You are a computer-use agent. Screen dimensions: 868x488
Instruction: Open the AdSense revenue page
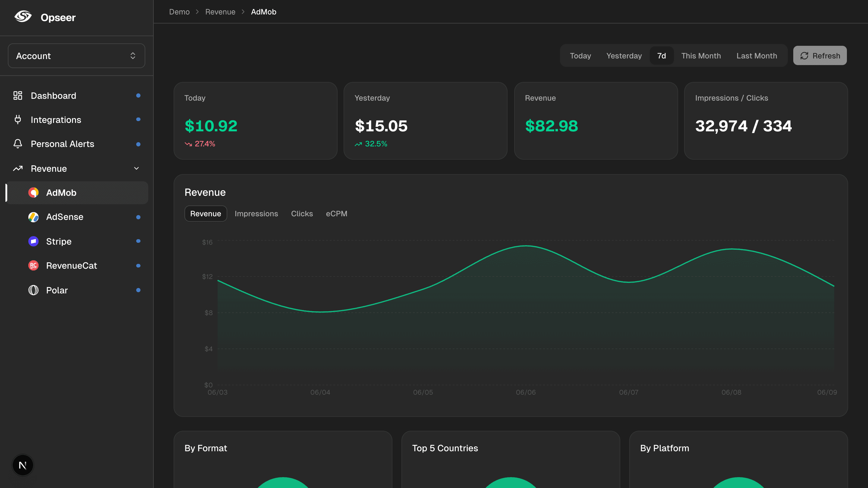[x=77, y=217]
